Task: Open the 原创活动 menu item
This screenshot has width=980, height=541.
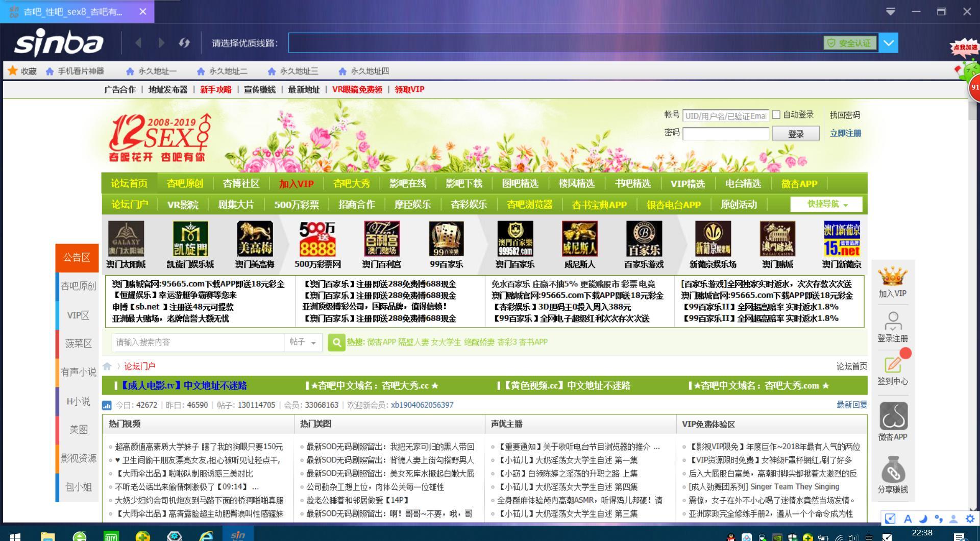Action: 739,205
